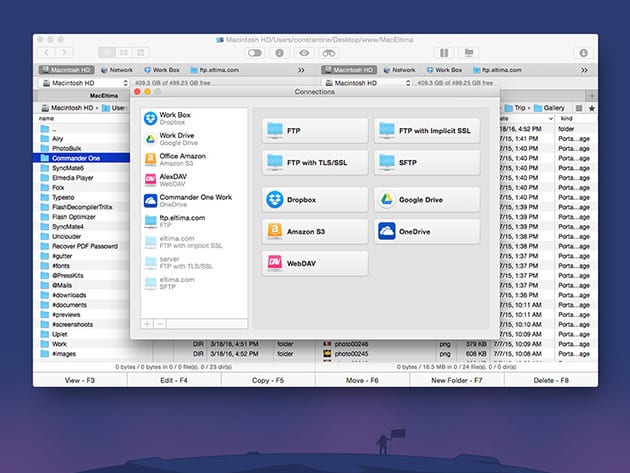Open left panel Macintosh HD volume dropdown
630x473 pixels.
[x=84, y=83]
